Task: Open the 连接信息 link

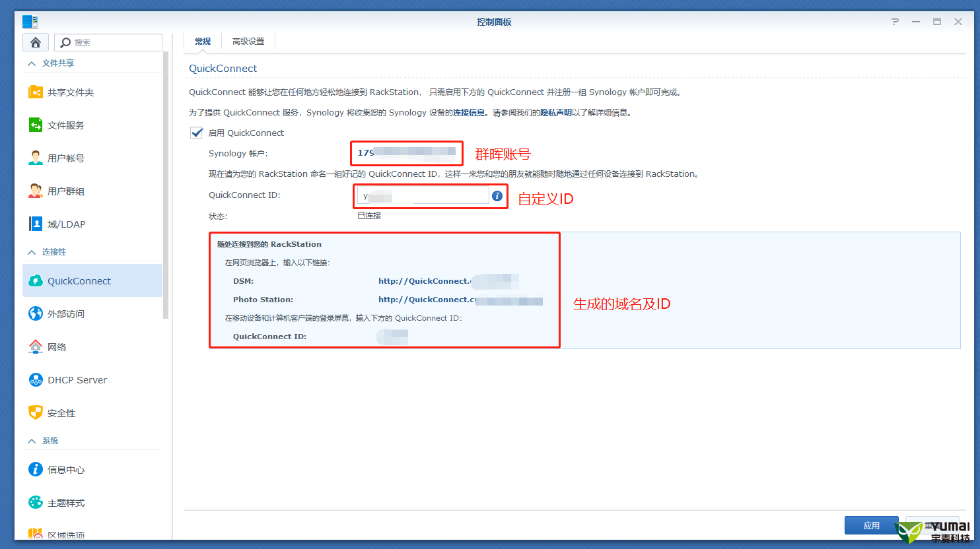Action: tap(469, 113)
